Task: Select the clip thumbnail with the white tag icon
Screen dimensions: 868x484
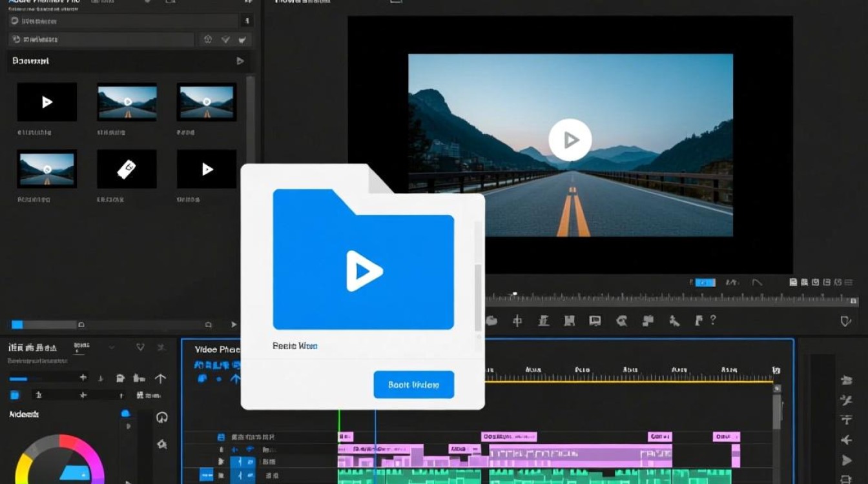Action: tap(127, 169)
